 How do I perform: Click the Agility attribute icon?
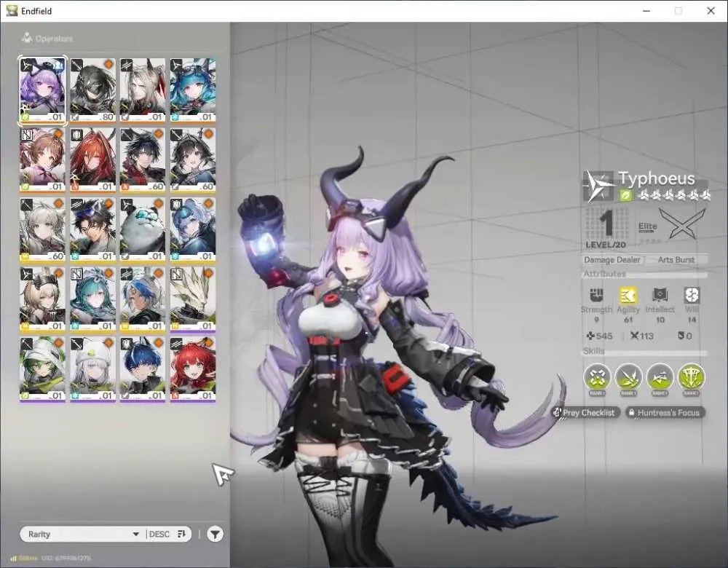pyautogui.click(x=628, y=296)
